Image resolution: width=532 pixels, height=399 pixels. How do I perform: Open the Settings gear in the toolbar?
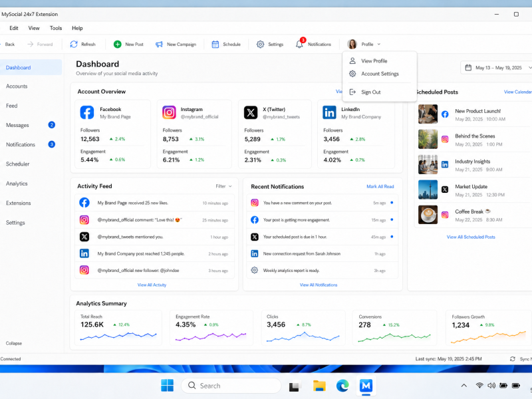click(x=260, y=44)
